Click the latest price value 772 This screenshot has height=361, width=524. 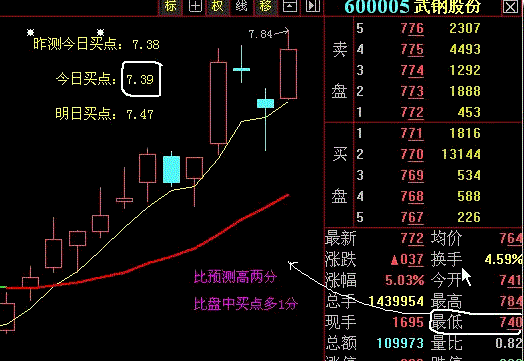pyautogui.click(x=412, y=239)
